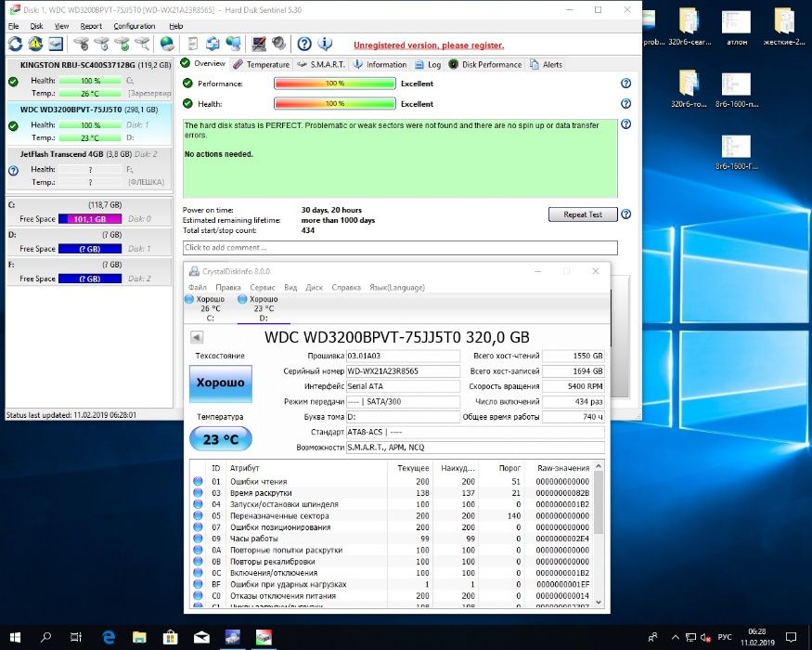Screen dimensions: 812x650
Task: Click the disk with magnifier toolbar icon
Action: point(142,44)
